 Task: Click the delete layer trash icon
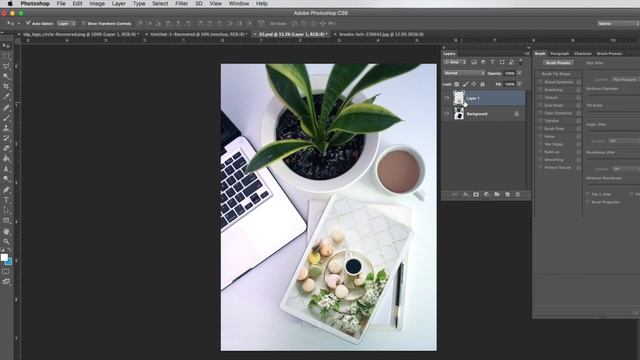point(518,195)
